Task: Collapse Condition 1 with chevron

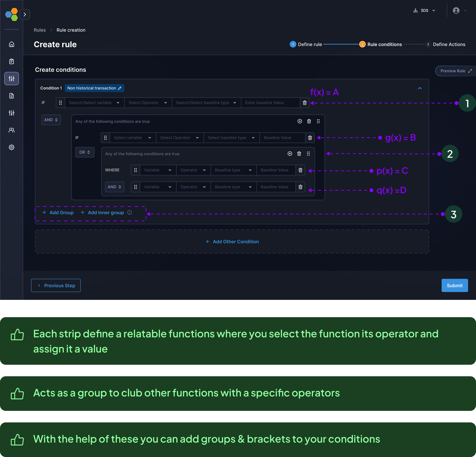Action: point(420,88)
